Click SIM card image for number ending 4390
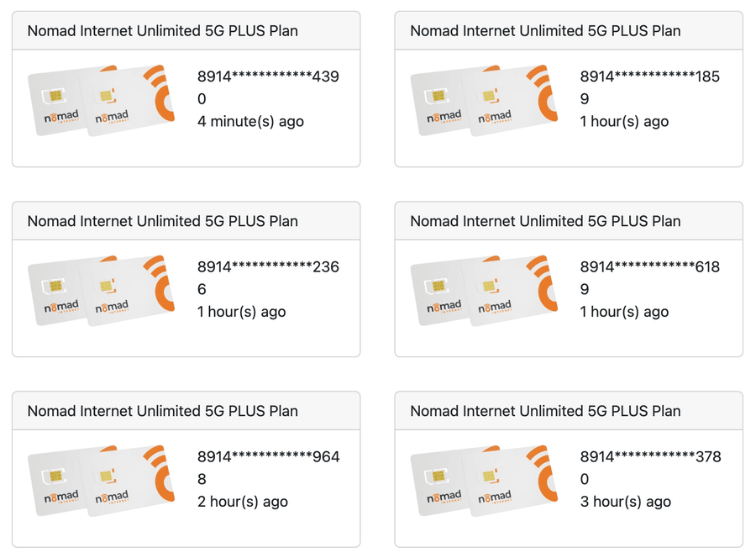756x558 pixels. tap(102, 100)
